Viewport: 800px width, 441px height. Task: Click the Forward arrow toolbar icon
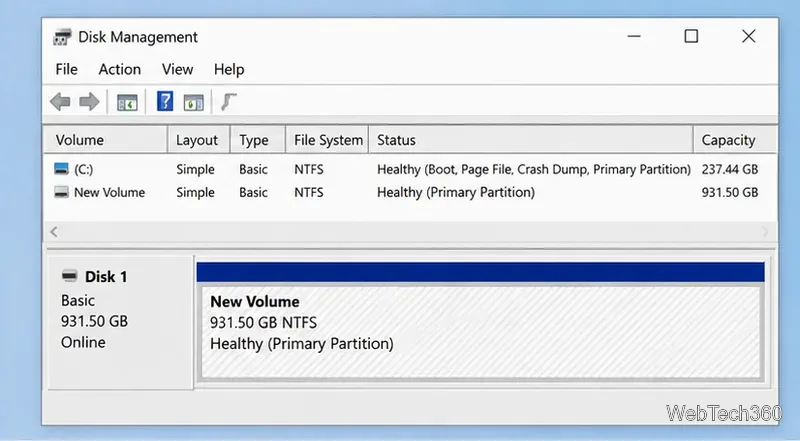(89, 102)
